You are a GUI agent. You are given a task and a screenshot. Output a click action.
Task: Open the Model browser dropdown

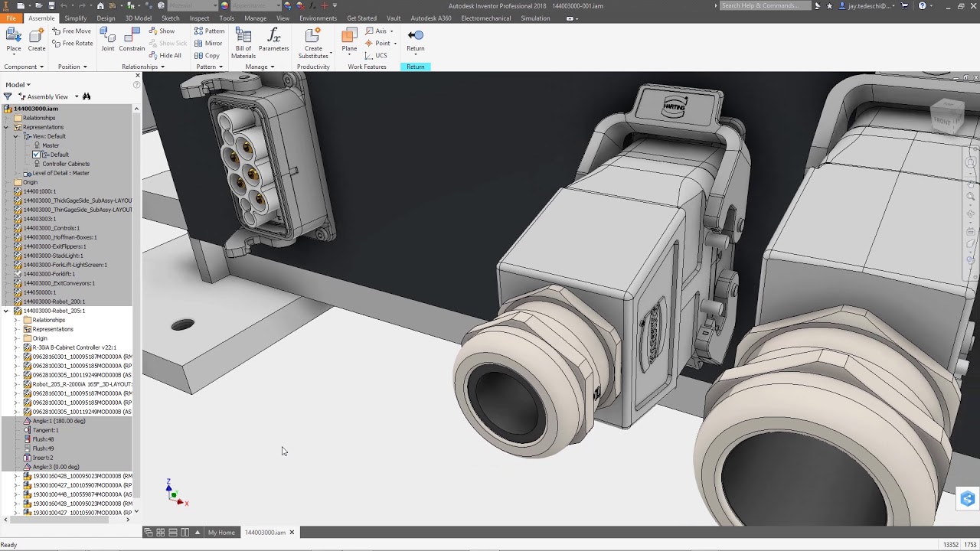(x=18, y=85)
